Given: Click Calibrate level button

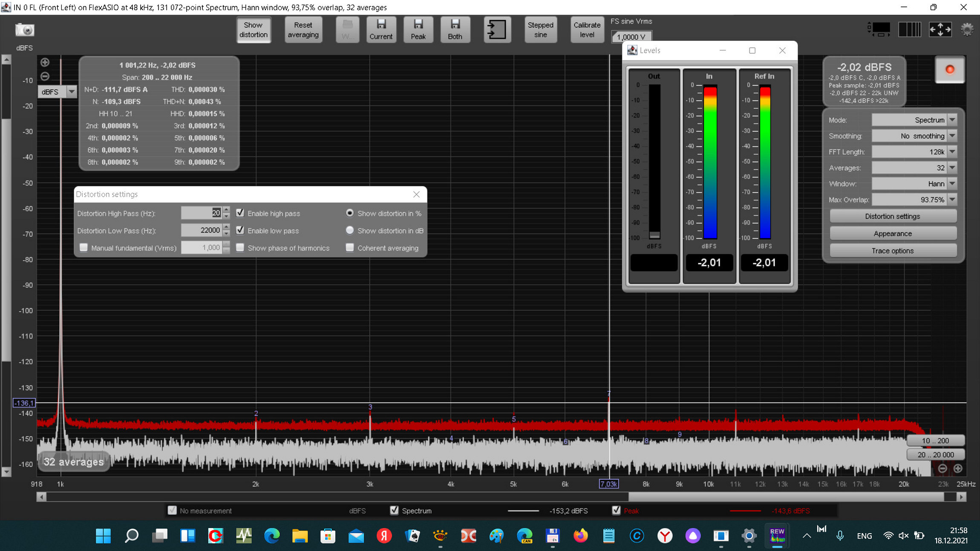Looking at the screenshot, I should tap(587, 30).
